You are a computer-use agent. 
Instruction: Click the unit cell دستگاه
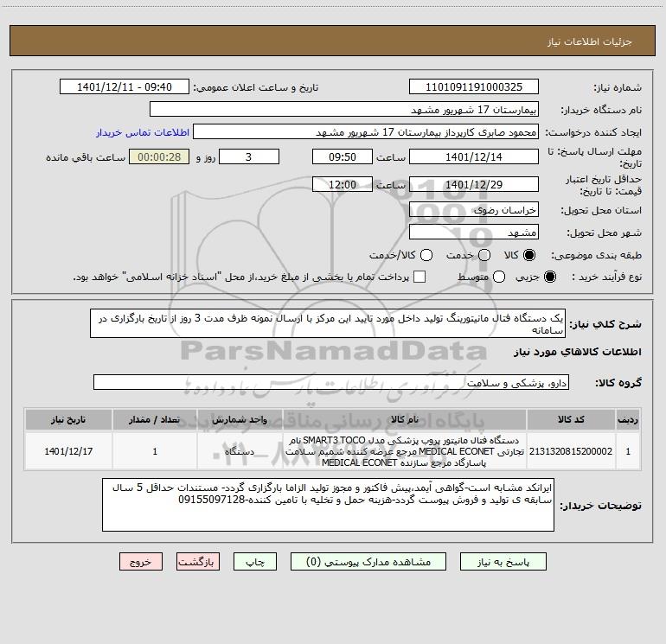click(x=240, y=451)
